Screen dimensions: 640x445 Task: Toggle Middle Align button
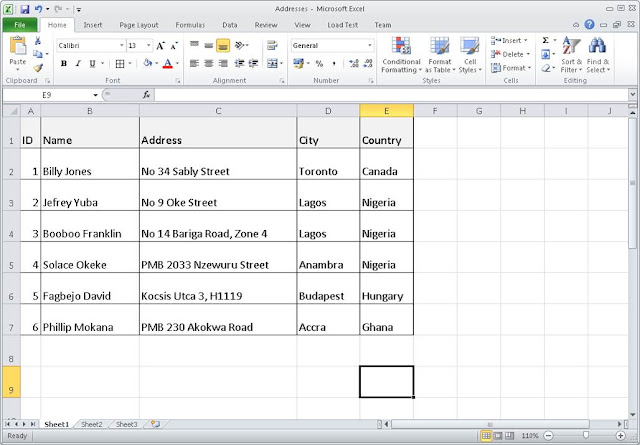pyautogui.click(x=209, y=45)
